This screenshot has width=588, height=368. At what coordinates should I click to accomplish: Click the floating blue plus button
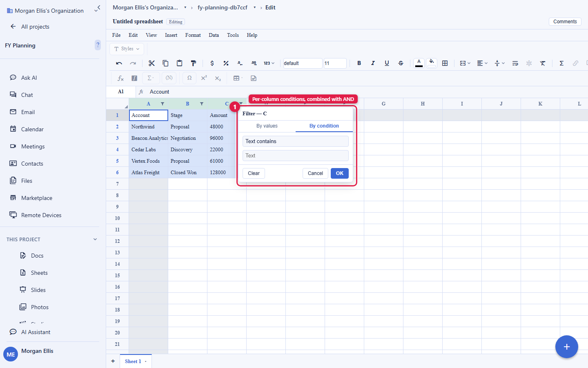point(566,347)
